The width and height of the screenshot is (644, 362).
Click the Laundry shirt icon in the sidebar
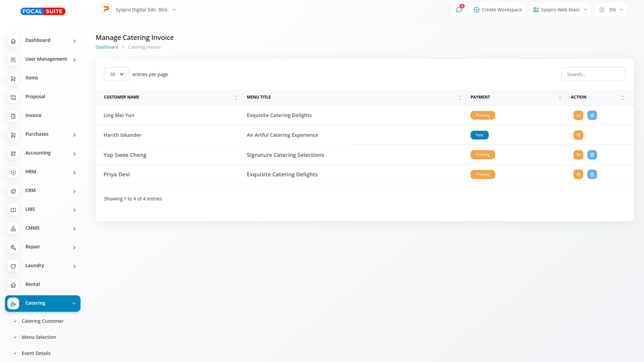point(13,266)
